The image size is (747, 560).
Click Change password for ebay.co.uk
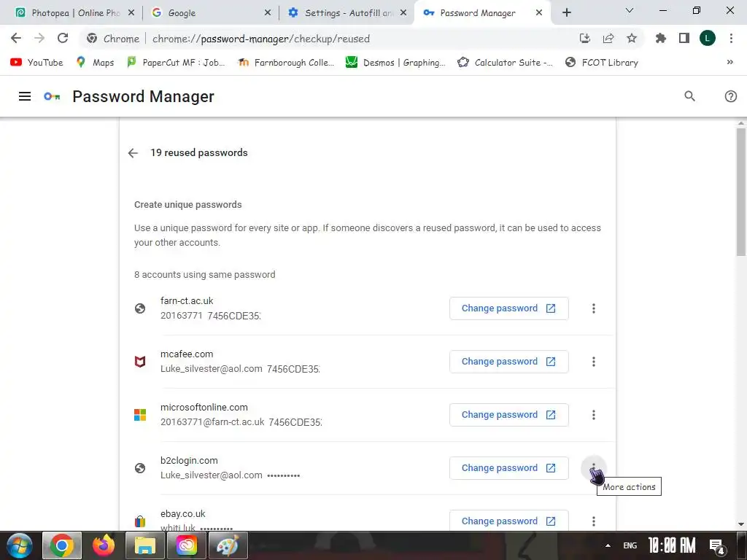tap(508, 521)
